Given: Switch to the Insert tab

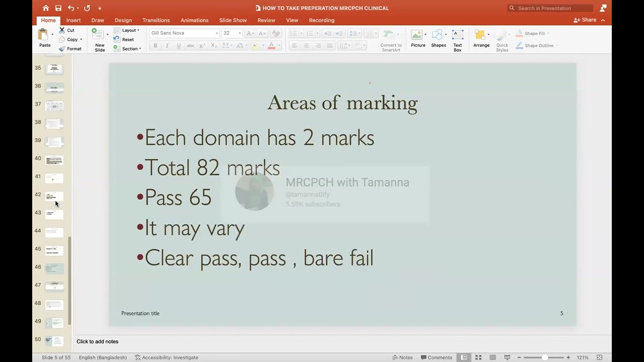Looking at the screenshot, I should tap(73, 20).
